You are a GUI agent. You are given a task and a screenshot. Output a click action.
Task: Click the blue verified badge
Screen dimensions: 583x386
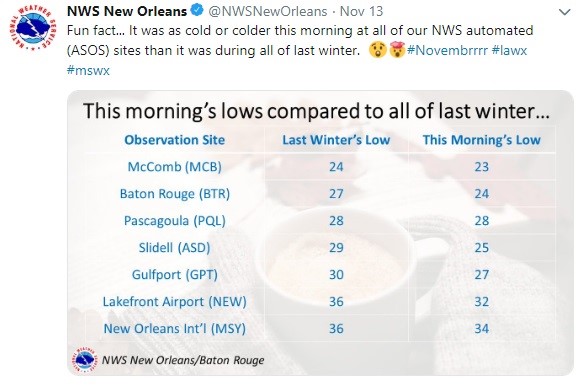(x=197, y=10)
